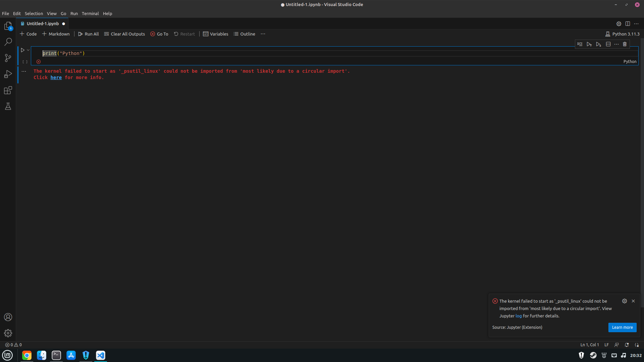Open the Source Control view
Image resolution: width=644 pixels, height=362 pixels.
[8, 58]
